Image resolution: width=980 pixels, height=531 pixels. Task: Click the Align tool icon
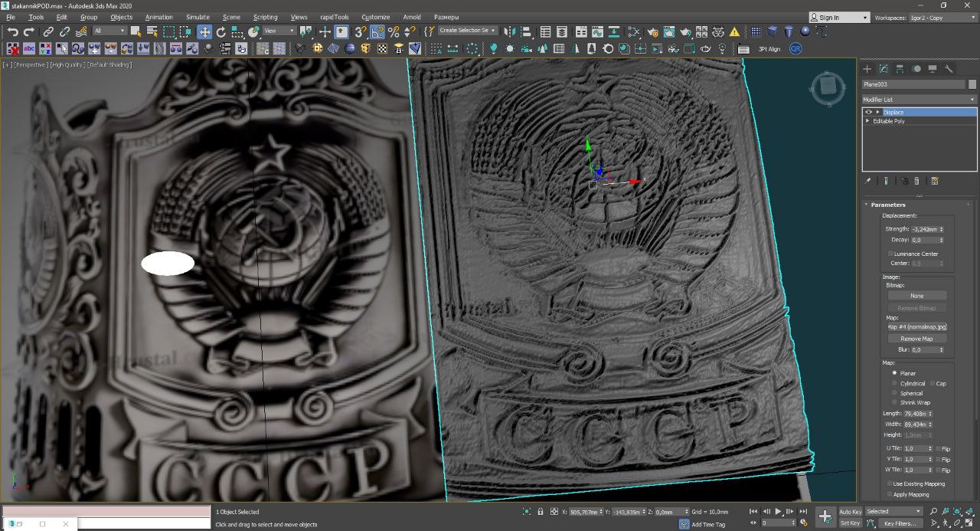(x=525, y=31)
